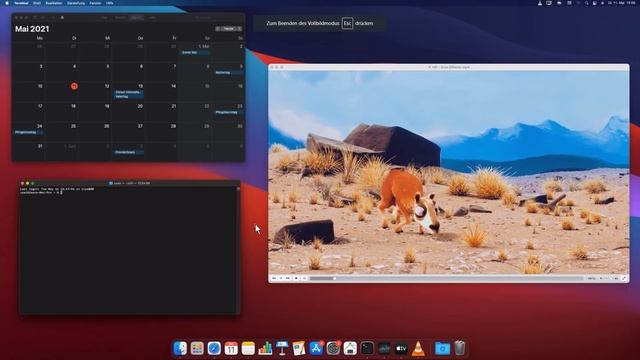Open Control Center in menu bar
This screenshot has height=360, width=640.
(x=595, y=3)
